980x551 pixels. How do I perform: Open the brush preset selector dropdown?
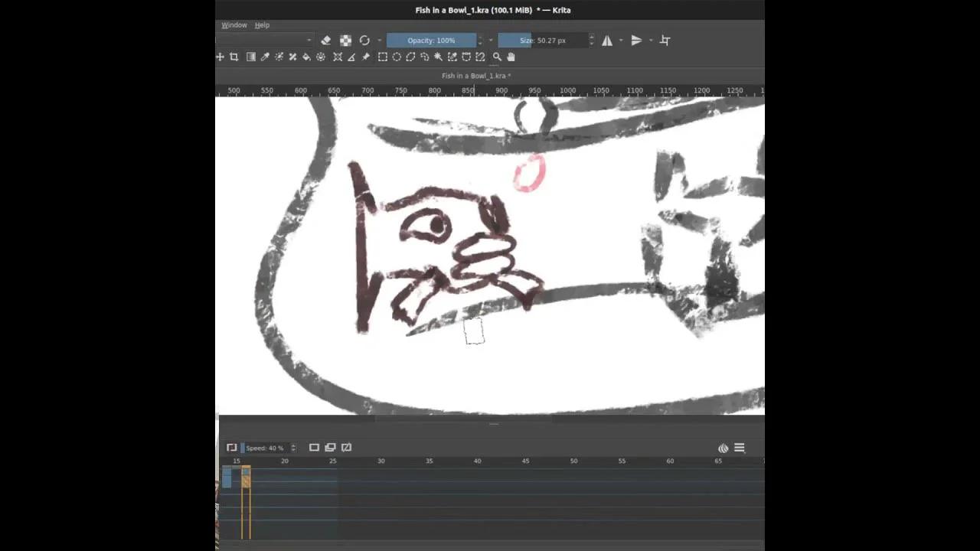click(x=309, y=40)
